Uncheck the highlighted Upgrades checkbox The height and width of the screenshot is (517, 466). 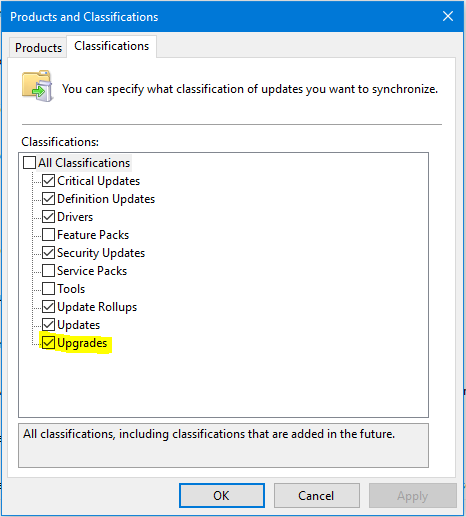tap(49, 343)
